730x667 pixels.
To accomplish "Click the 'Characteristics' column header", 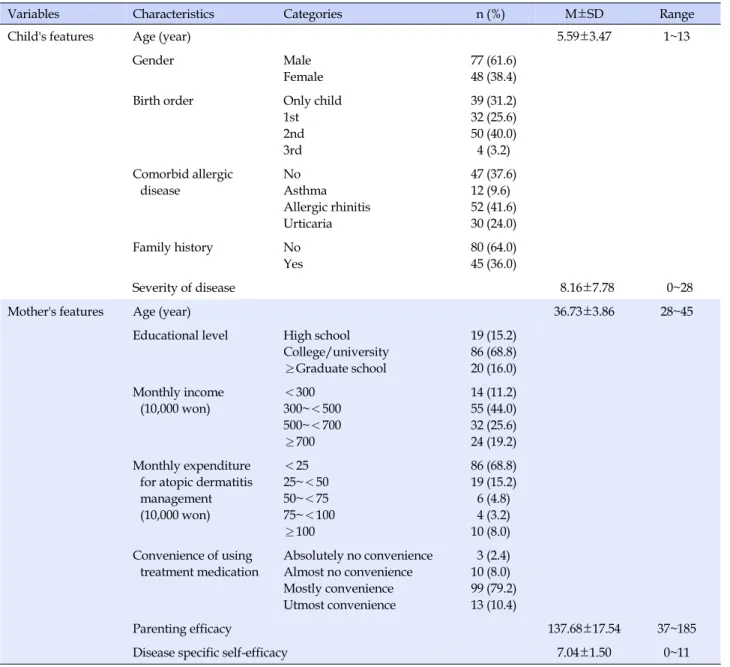I will coord(173,14).
